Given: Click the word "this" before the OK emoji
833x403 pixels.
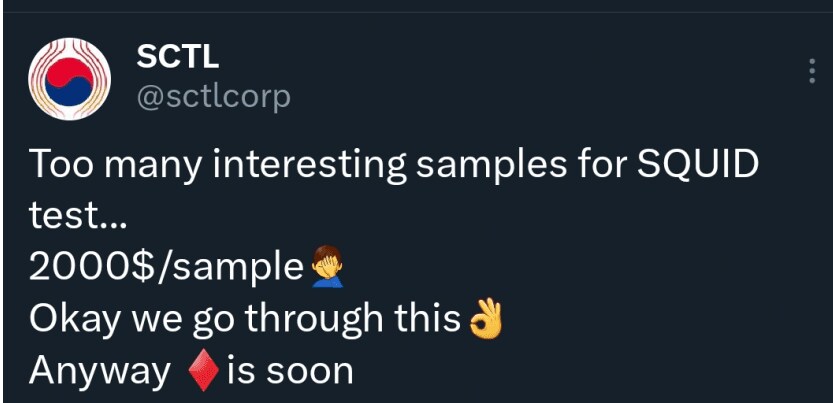Looking at the screenshot, I should [x=430, y=319].
